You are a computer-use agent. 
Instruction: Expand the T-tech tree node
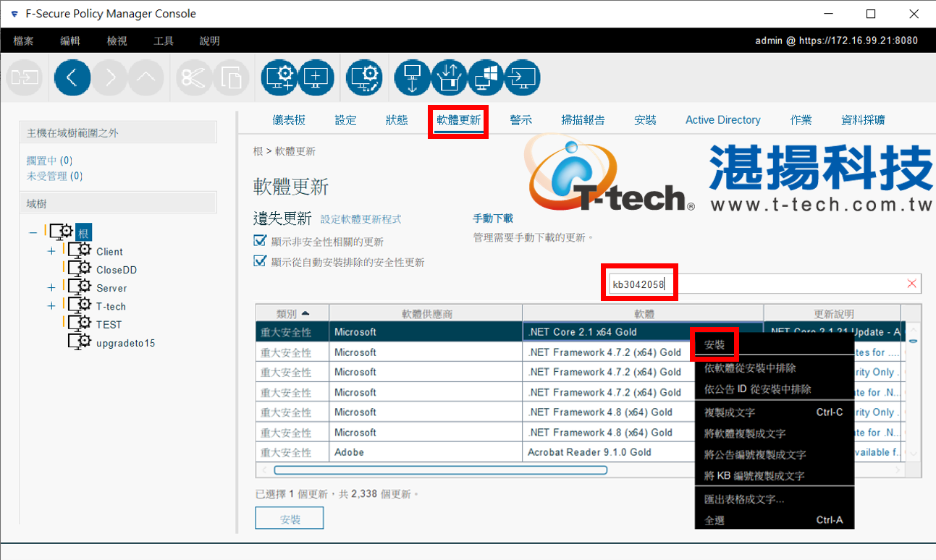pos(51,306)
